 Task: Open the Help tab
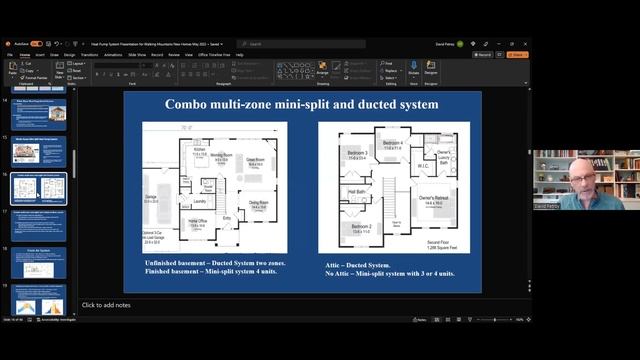tap(240, 55)
